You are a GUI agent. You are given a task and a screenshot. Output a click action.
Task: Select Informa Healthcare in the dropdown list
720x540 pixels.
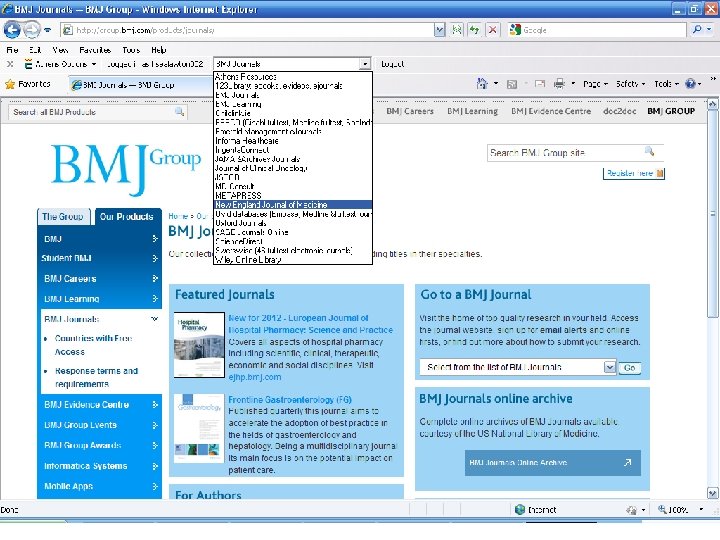pos(293,141)
